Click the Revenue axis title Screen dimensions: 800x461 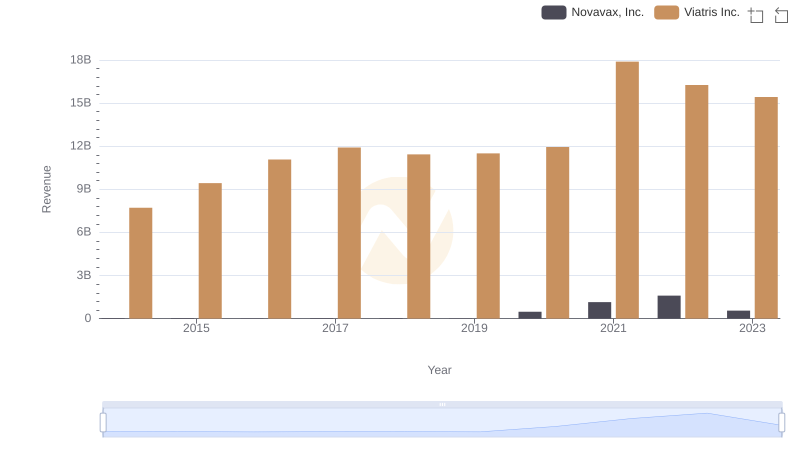[x=46, y=189]
